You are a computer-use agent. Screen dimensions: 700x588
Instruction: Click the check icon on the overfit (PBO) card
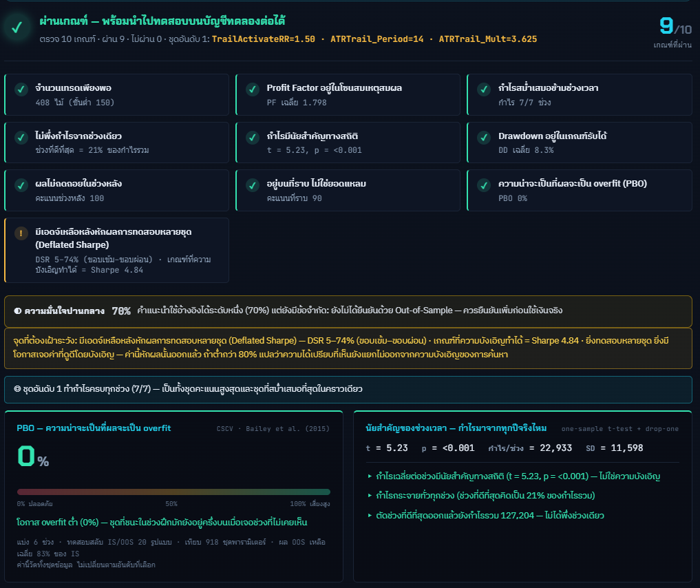coord(484,185)
